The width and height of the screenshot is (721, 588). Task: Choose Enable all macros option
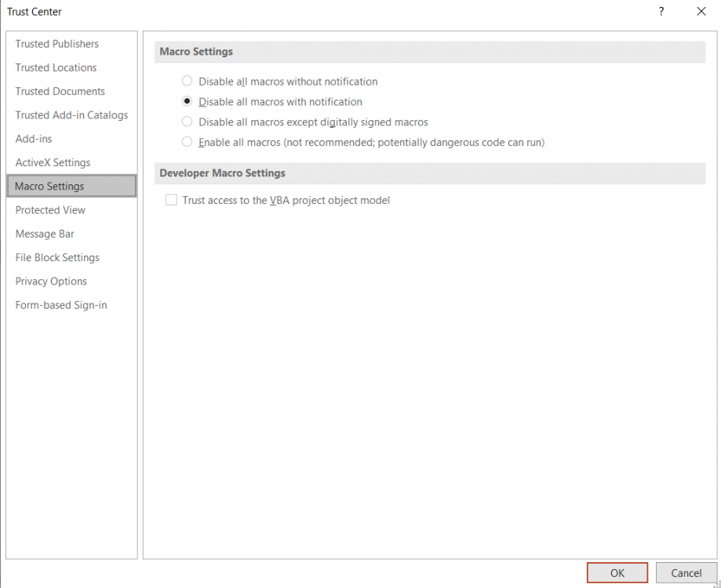pos(187,142)
